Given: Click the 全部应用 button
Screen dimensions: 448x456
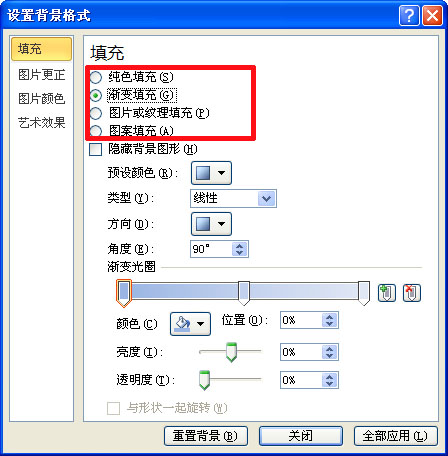Looking at the screenshot, I should (396, 436).
